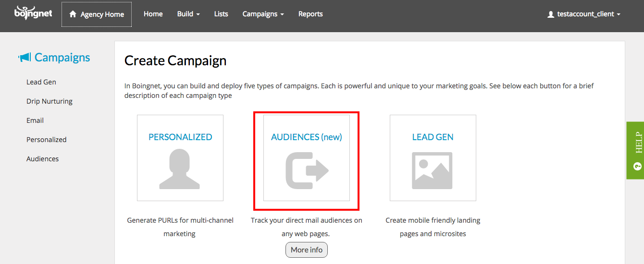
Task: Click the question mark on Help tab
Action: click(638, 167)
